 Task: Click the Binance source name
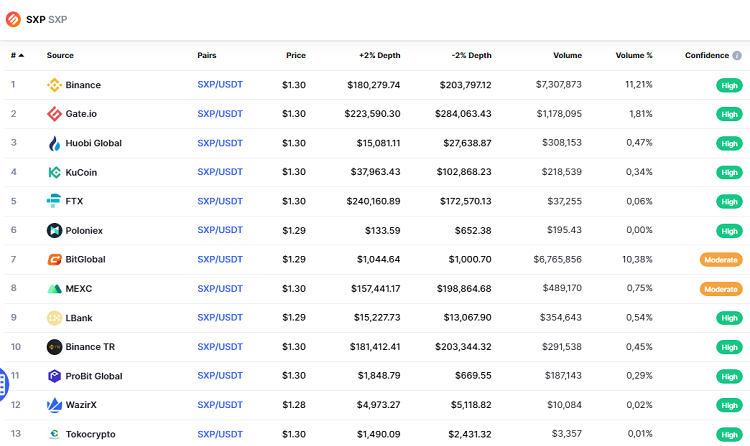[x=83, y=85]
